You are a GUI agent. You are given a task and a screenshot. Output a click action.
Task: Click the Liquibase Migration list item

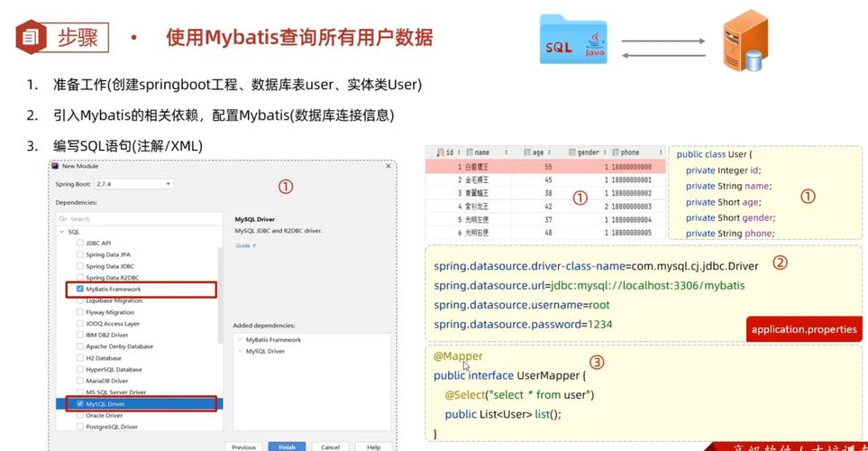click(x=114, y=300)
